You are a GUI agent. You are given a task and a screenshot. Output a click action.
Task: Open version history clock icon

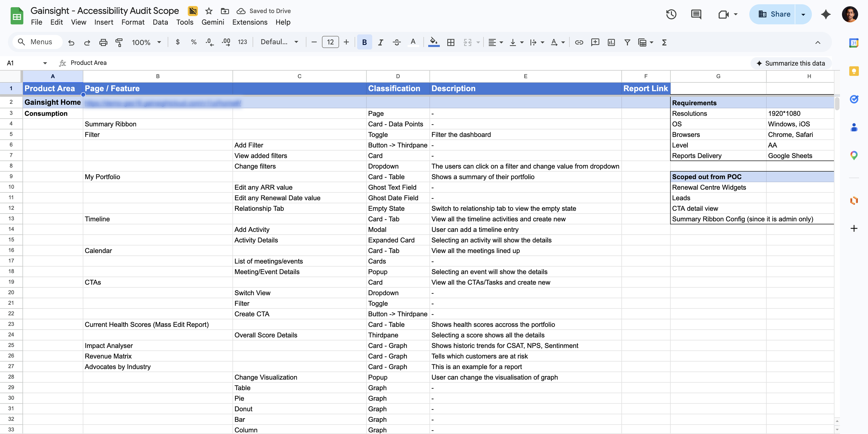point(671,14)
